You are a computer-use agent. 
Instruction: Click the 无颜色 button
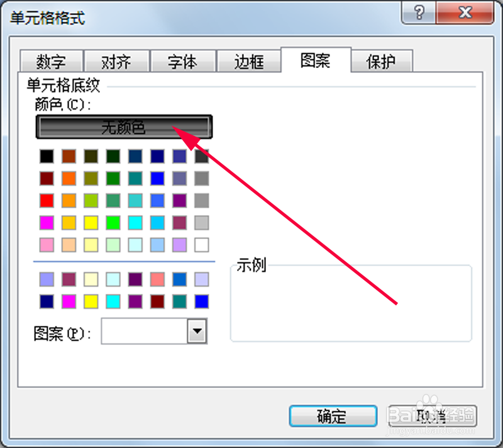[x=124, y=127]
